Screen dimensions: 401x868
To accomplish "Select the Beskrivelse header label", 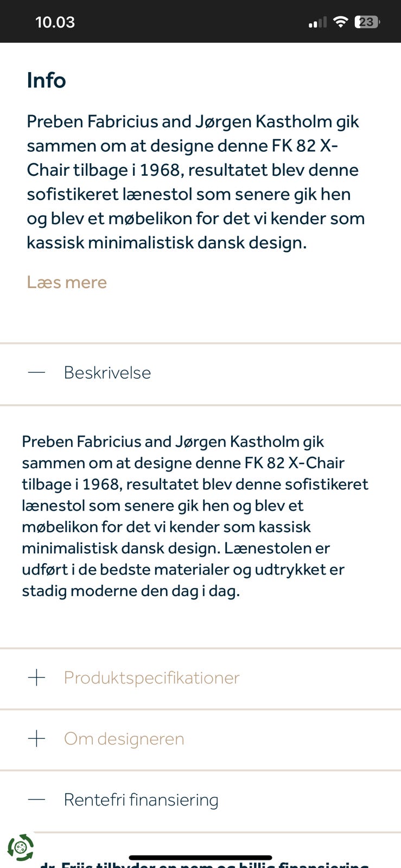I will [107, 373].
